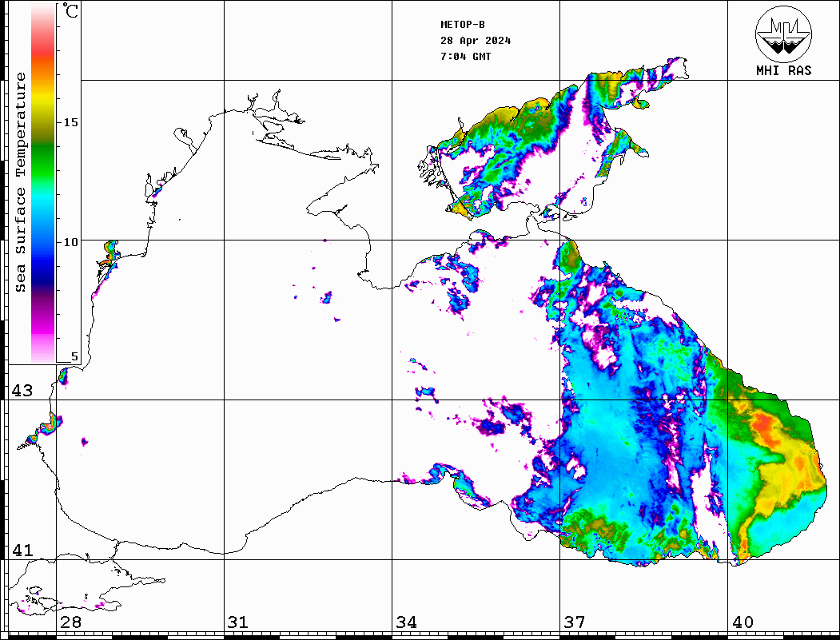The height and width of the screenshot is (640, 840).
Task: Click the latitude label '41'
Action: pos(22,551)
